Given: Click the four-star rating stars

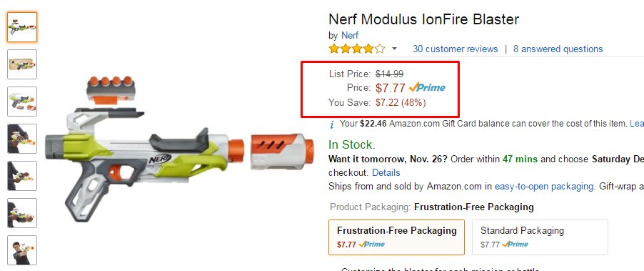Looking at the screenshot, I should point(357,49).
